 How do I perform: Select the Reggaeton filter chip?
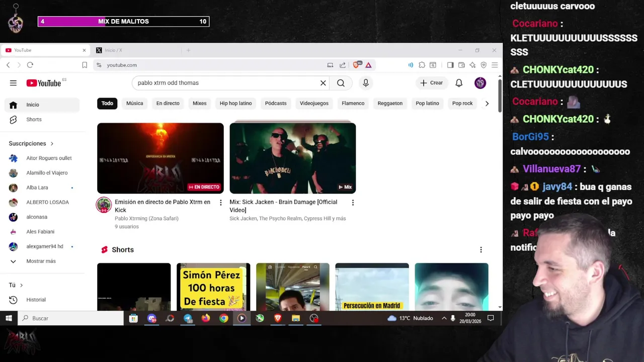pos(390,103)
